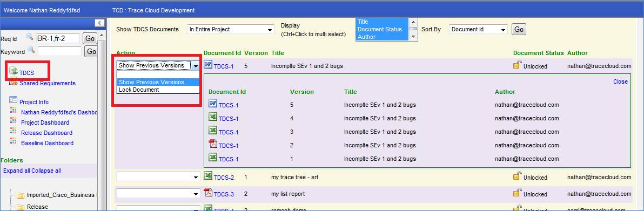The height and width of the screenshot is (211, 644).
Task: Click the Shared Requirements icon
Action: pyautogui.click(x=13, y=83)
